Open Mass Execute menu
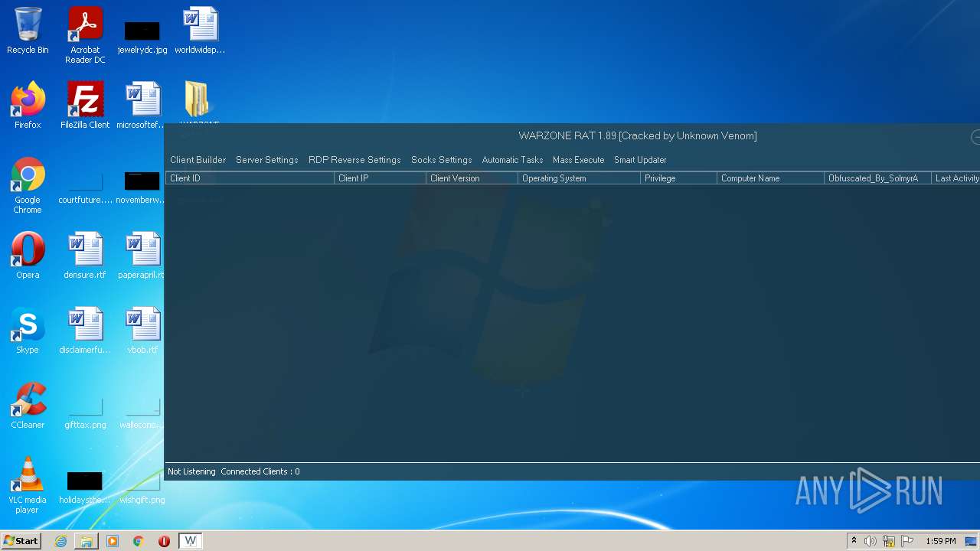The image size is (980, 551). (578, 160)
